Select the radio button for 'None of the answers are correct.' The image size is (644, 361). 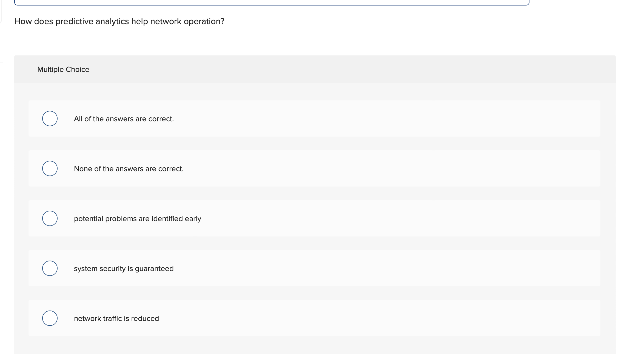click(50, 168)
